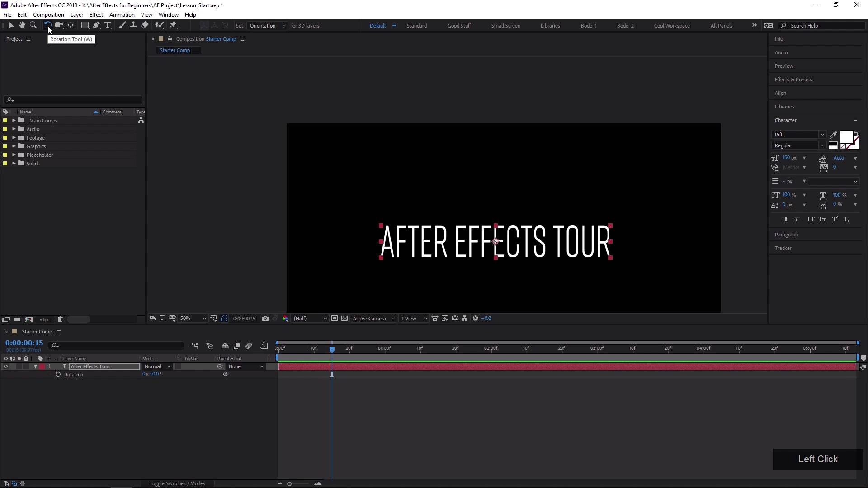The width and height of the screenshot is (868, 488).
Task: Open the Composition menu
Action: point(48,14)
